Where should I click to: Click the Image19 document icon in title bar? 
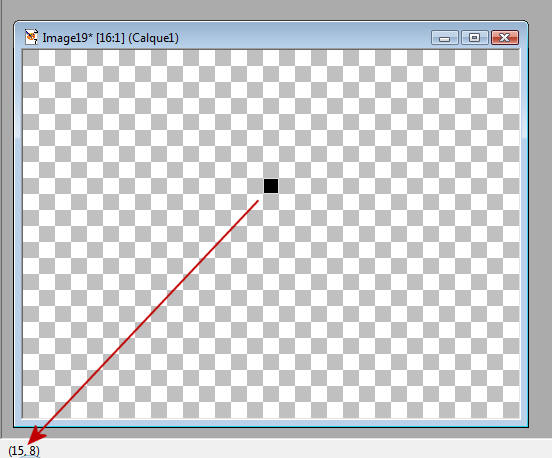point(31,37)
